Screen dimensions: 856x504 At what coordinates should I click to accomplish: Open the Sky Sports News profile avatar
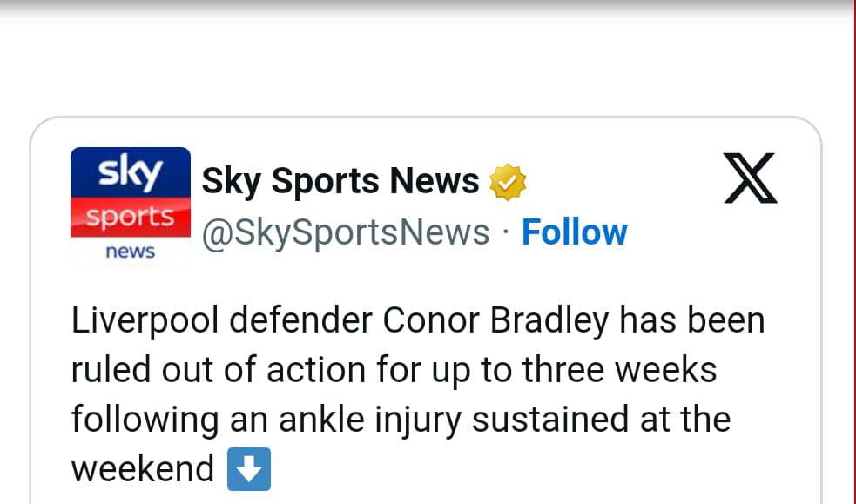(x=131, y=206)
